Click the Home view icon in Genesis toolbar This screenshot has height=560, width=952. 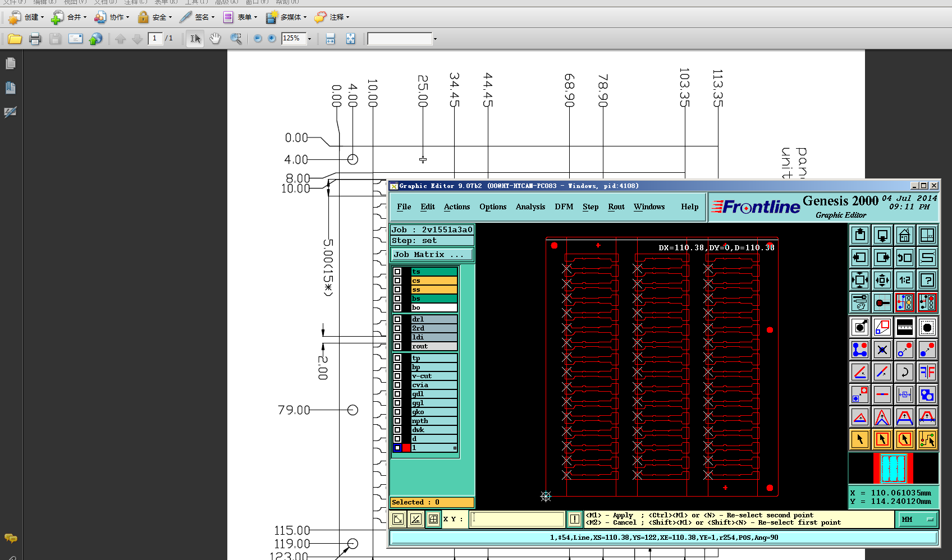pyautogui.click(x=904, y=235)
